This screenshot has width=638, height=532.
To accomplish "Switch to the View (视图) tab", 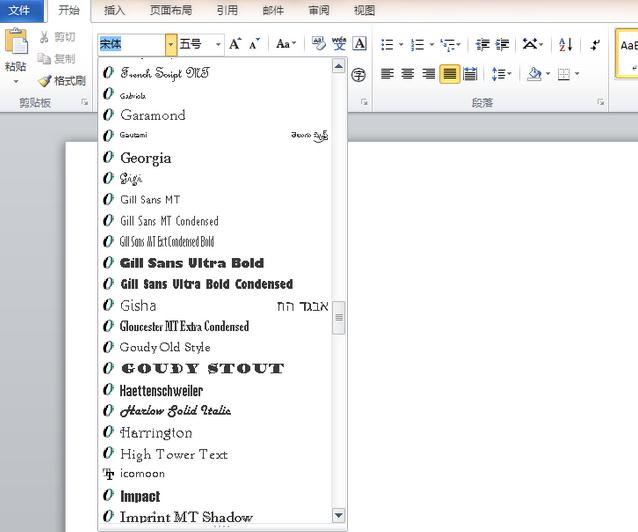I will tap(364, 10).
